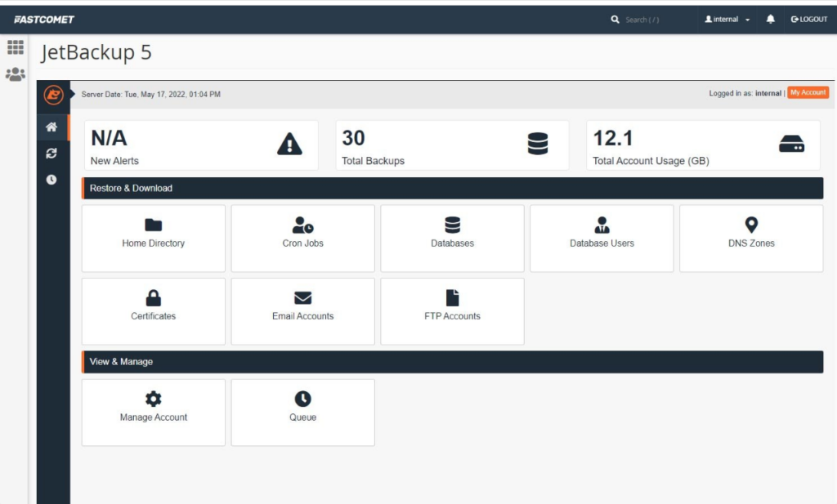Image resolution: width=837 pixels, height=504 pixels.
Task: Click the account usage disk icon
Action: [x=791, y=144]
